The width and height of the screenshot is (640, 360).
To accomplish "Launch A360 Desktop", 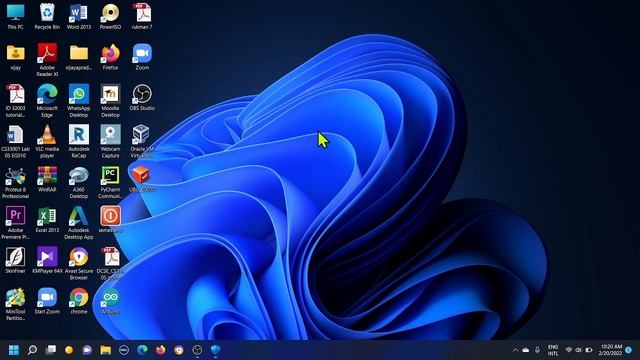I will (x=79, y=182).
